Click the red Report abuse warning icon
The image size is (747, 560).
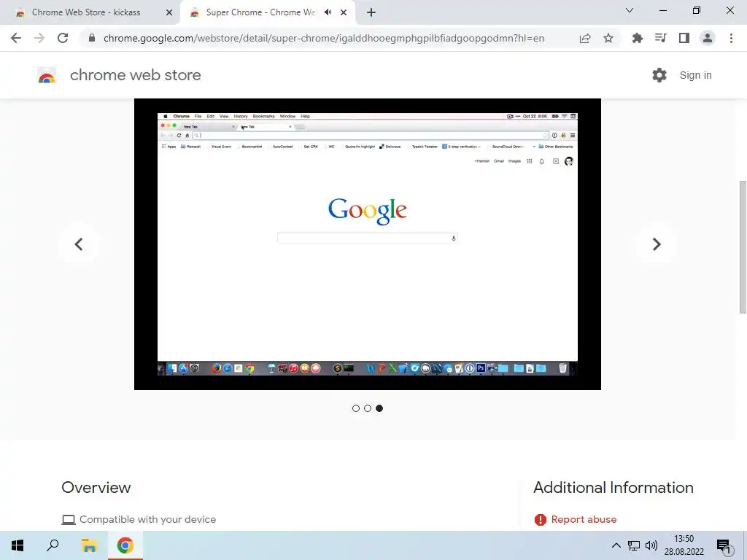(x=541, y=519)
